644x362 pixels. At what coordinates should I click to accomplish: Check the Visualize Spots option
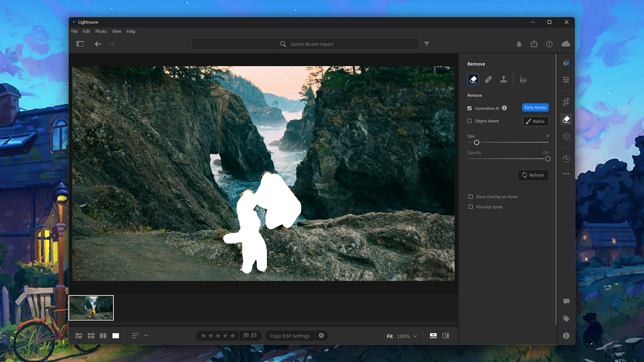(x=471, y=207)
